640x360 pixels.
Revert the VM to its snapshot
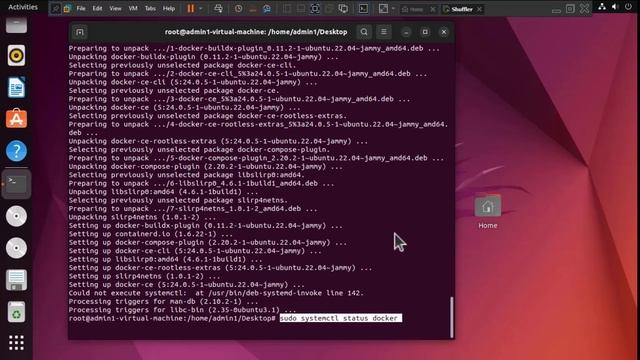253,9
